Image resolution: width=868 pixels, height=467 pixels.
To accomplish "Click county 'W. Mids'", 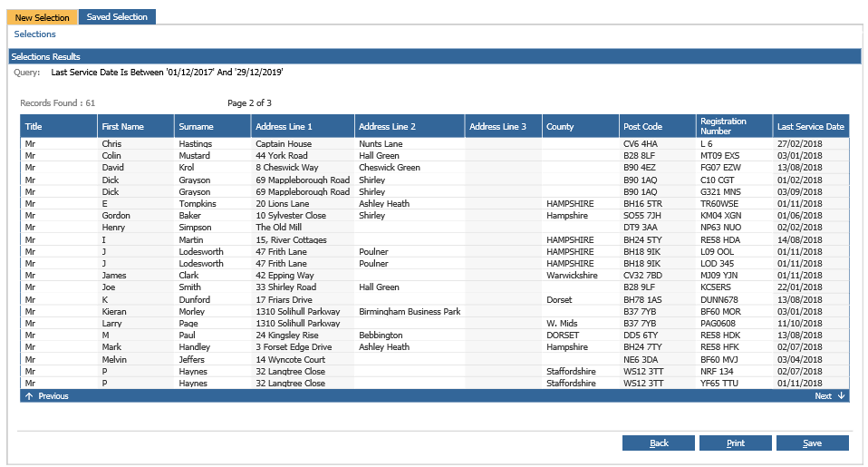I will pos(562,324).
